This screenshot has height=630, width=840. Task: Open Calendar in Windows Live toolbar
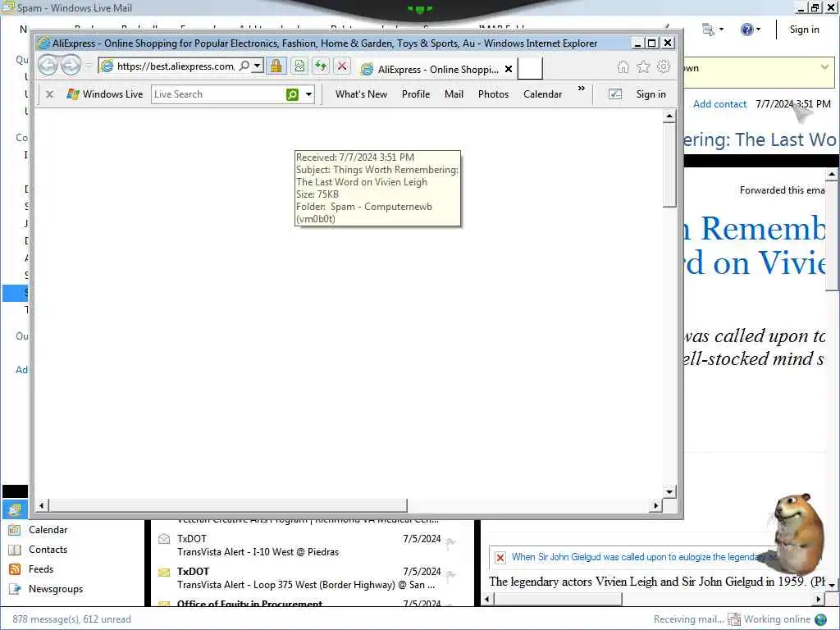pyautogui.click(x=543, y=94)
